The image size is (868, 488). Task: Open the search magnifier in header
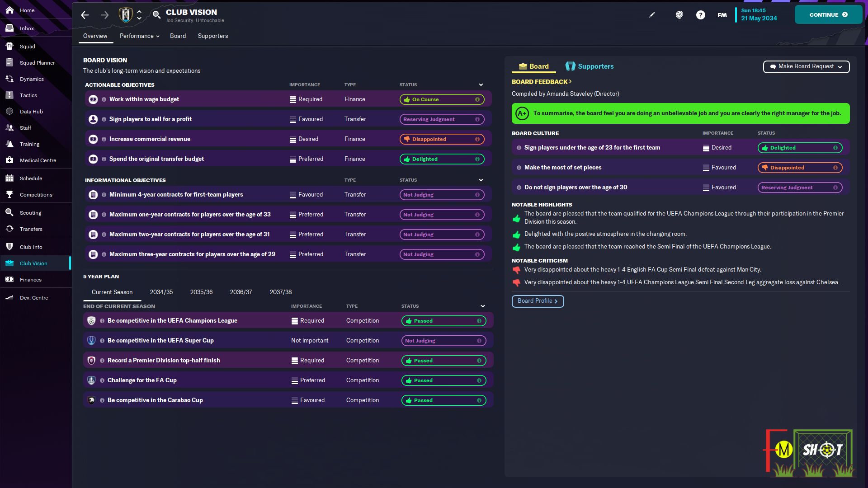tap(156, 15)
